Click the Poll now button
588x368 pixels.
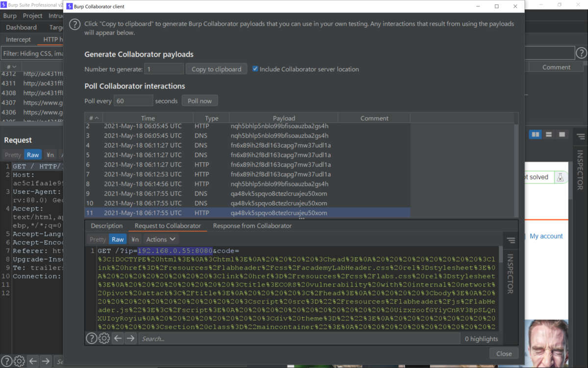[199, 101]
